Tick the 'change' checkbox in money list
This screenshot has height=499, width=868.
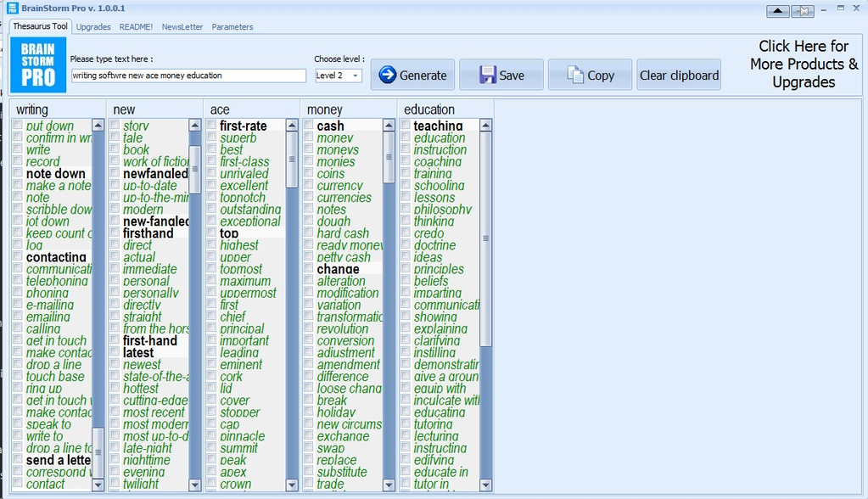[309, 268]
